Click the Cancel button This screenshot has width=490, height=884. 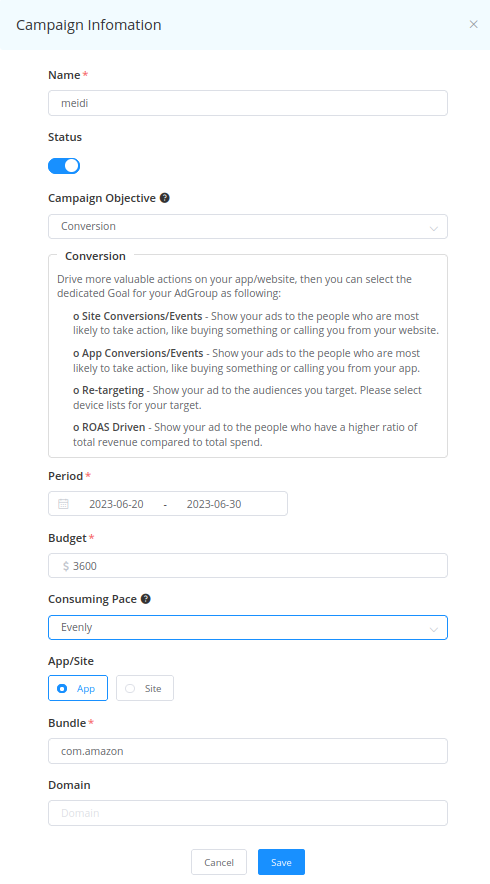(219, 862)
